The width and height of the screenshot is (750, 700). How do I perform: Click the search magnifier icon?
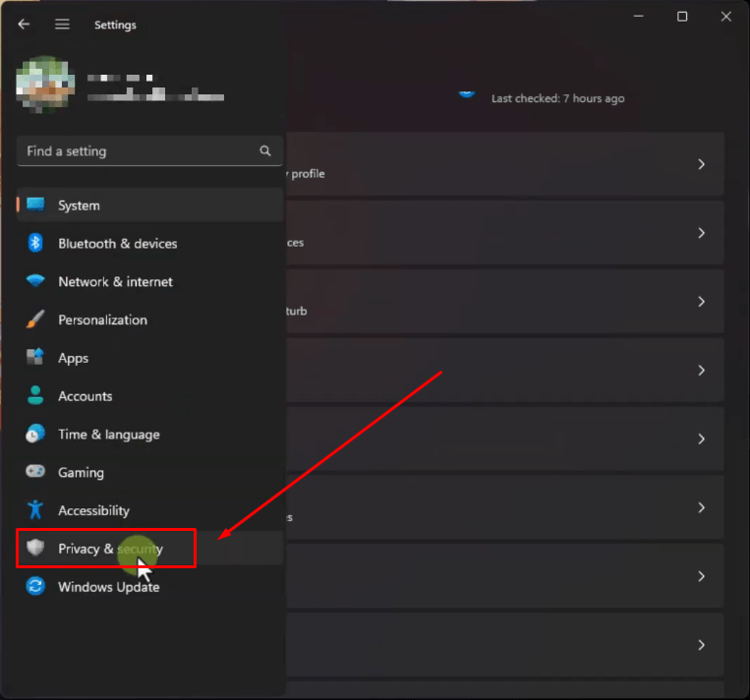[265, 151]
